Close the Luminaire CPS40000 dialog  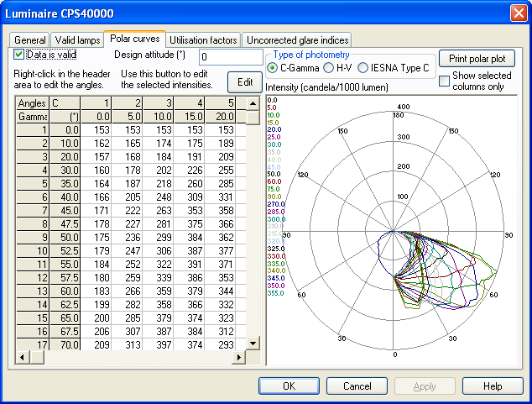pos(517,13)
